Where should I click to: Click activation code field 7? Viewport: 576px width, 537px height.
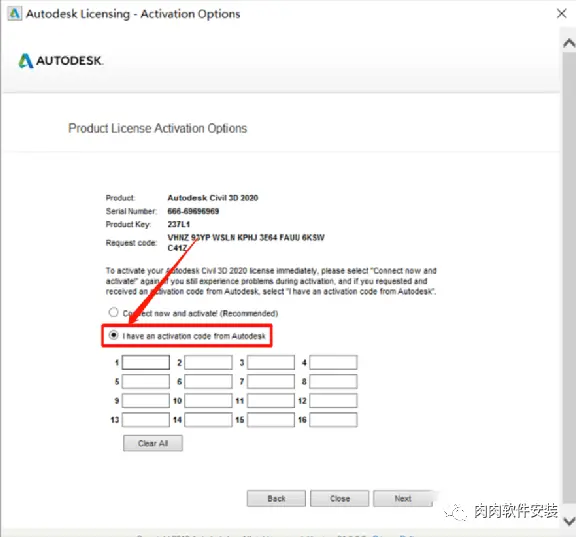[271, 381]
